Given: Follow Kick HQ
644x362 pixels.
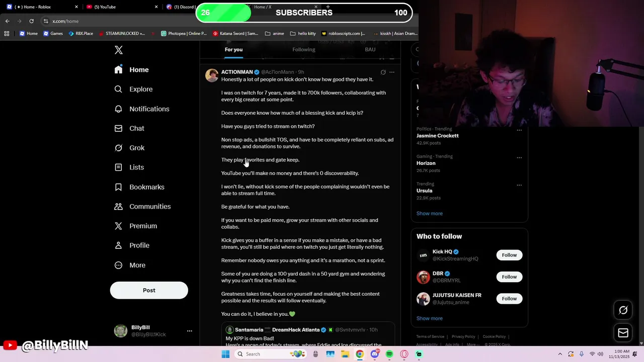Looking at the screenshot, I should click(x=509, y=255).
